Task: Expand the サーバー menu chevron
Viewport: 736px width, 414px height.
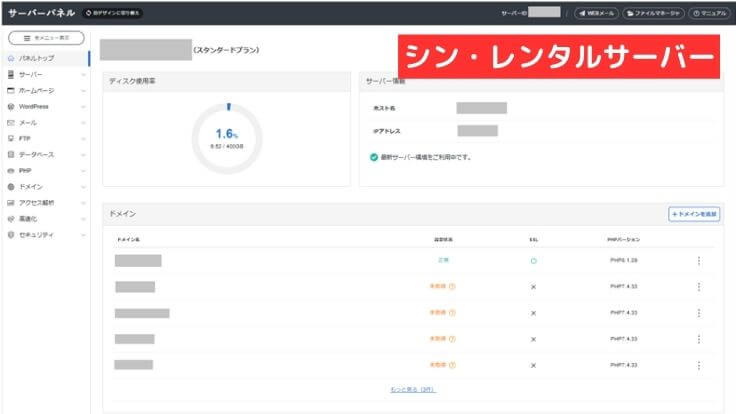Action: tap(83, 75)
